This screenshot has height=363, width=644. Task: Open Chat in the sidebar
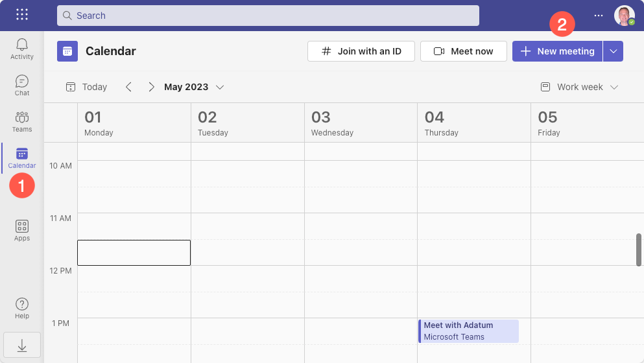pyautogui.click(x=22, y=85)
